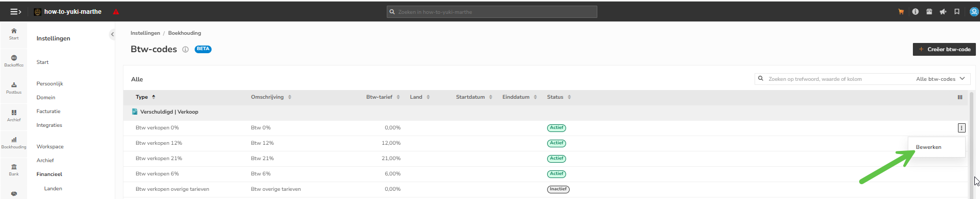The height and width of the screenshot is (199, 980).
Task: Open Facturatie settings
Action: [48, 112]
